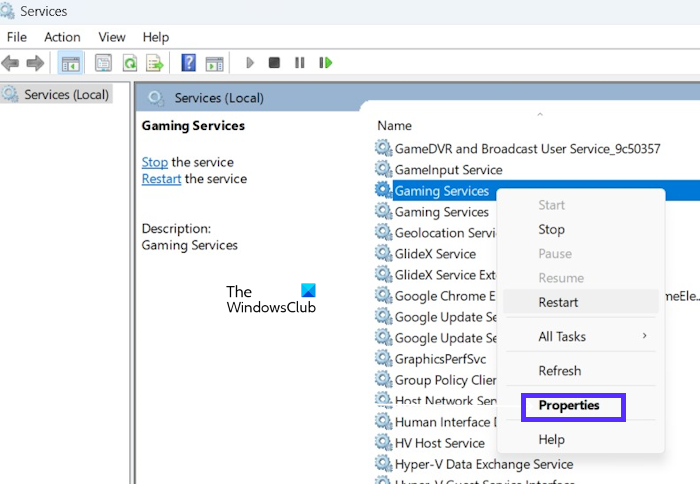The image size is (700, 484).
Task: Click the Export List toolbar icon
Action: 154,63
